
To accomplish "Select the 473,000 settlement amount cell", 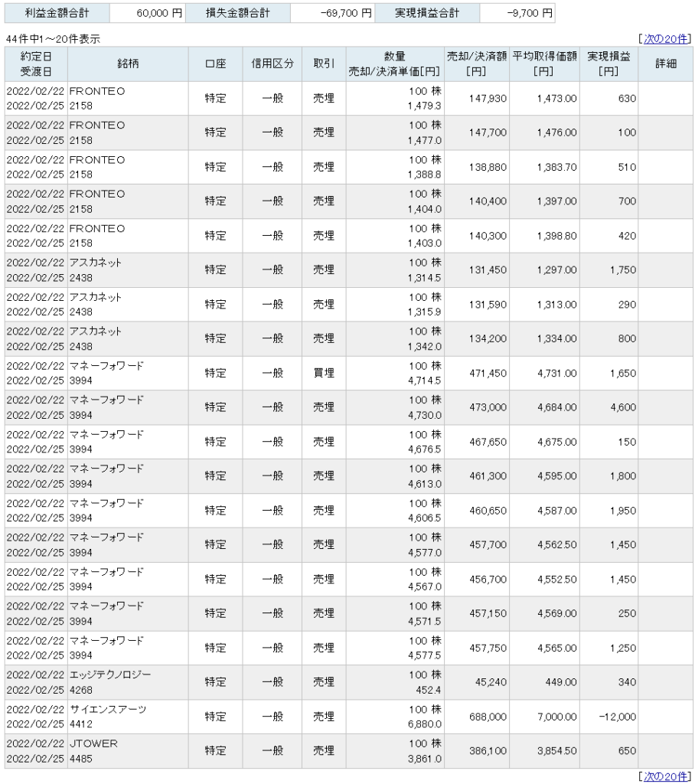I will tap(477, 407).
